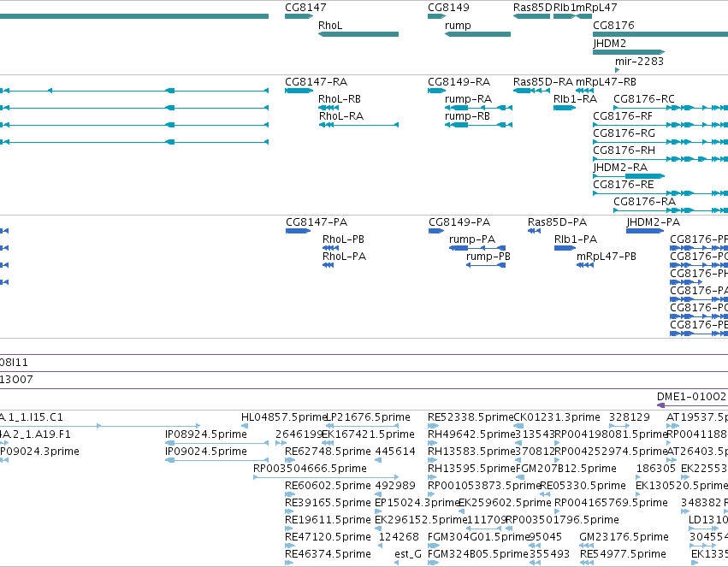Viewport: 728px width, 567px height.
Task: Click the rump-RB transcript label
Action: pos(467,116)
